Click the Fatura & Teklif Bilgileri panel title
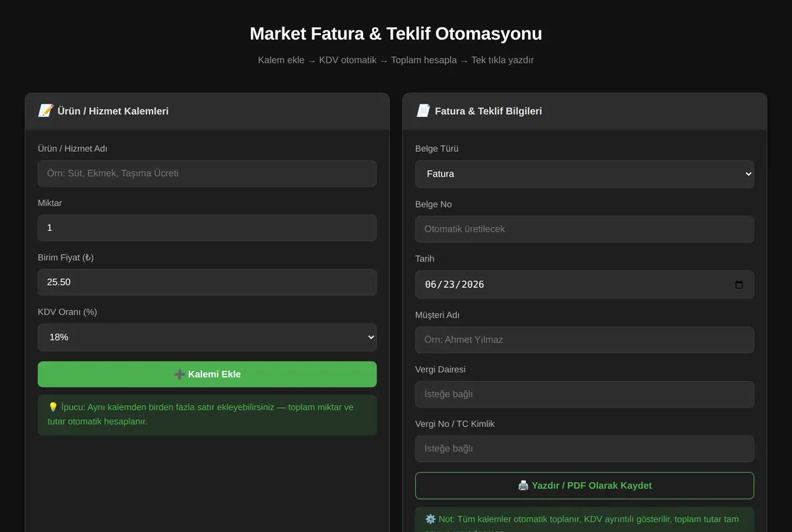792x532 pixels. tap(488, 111)
